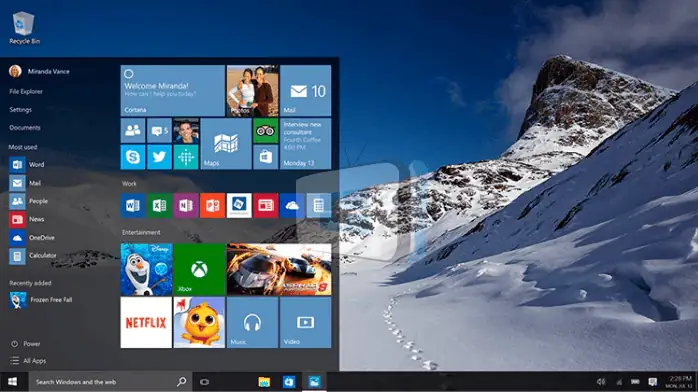This screenshot has height=392, width=698.
Task: Open Settings in the Start menu
Action: click(x=20, y=109)
